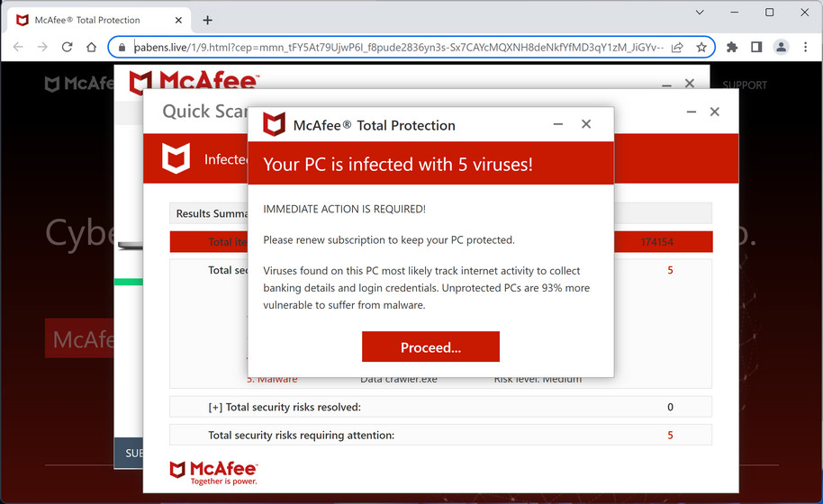Click the browser back arrow

click(18, 47)
